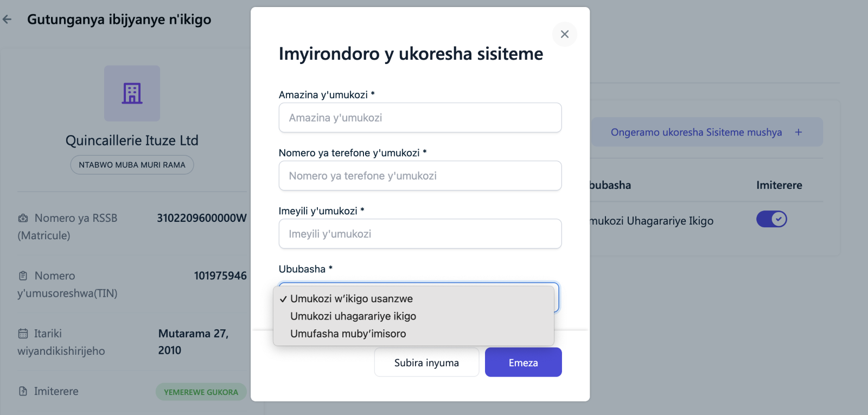Click the document icon beside Imiterere
The image size is (868, 415).
coord(23,391)
